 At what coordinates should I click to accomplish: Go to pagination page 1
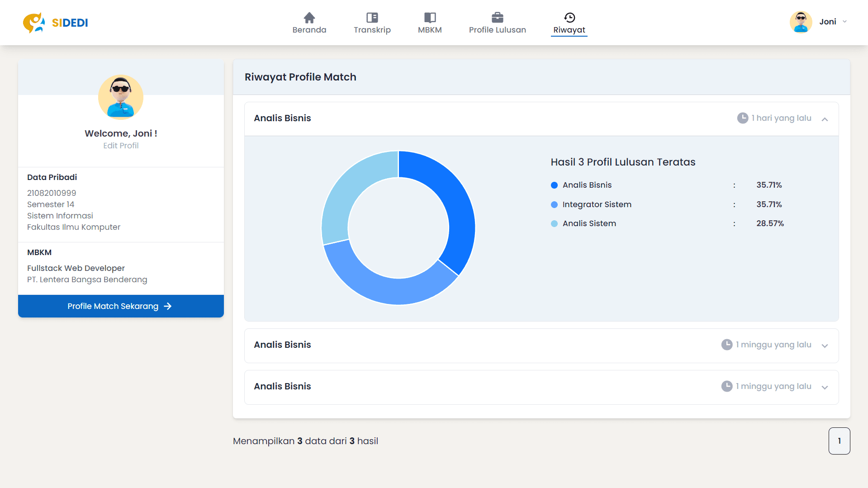tap(839, 441)
